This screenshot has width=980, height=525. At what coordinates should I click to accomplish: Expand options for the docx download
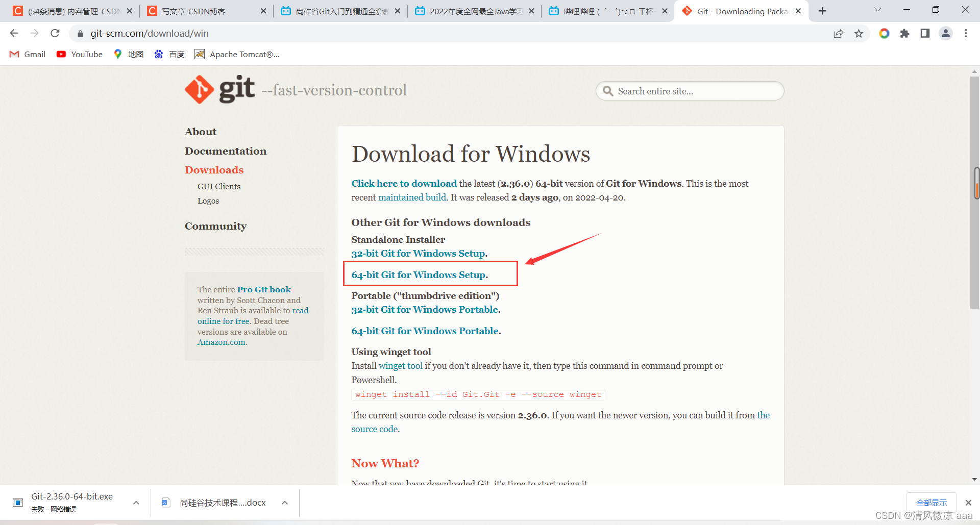tap(285, 503)
